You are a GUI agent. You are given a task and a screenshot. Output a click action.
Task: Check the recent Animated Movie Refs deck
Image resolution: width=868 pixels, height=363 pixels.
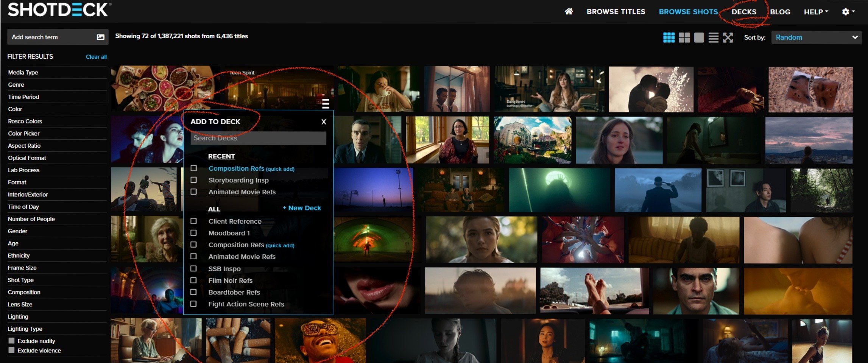pos(193,192)
